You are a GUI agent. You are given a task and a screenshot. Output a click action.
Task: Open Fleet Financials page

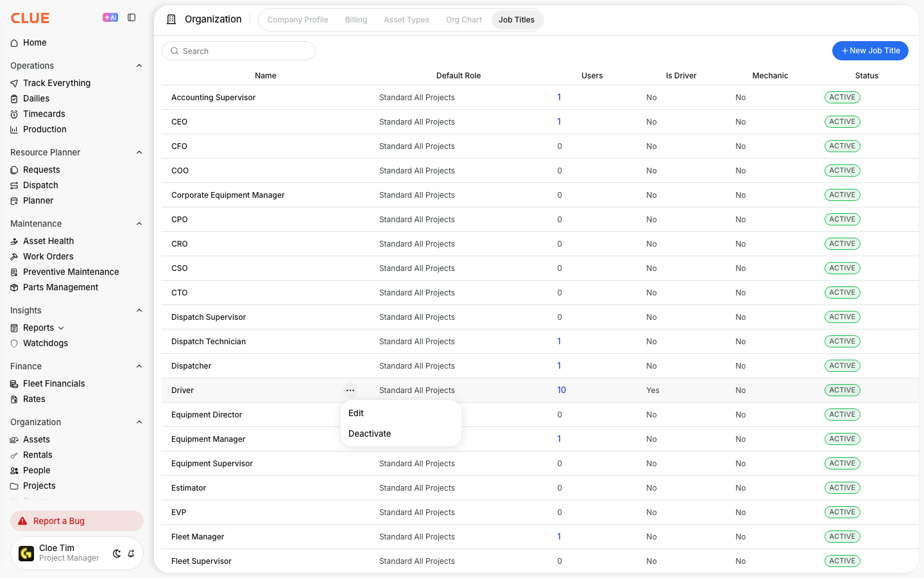coord(54,383)
